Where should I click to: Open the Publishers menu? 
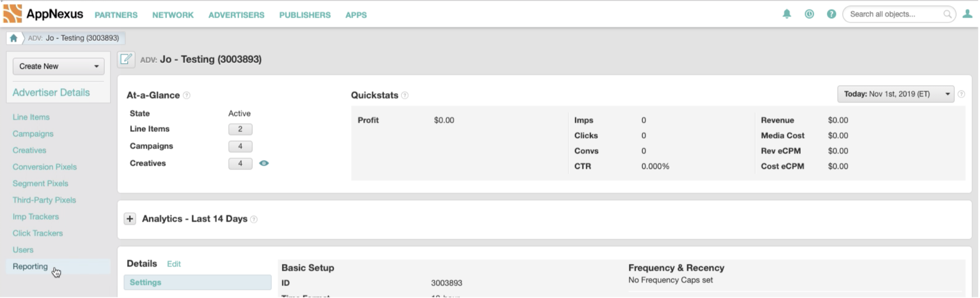click(305, 15)
